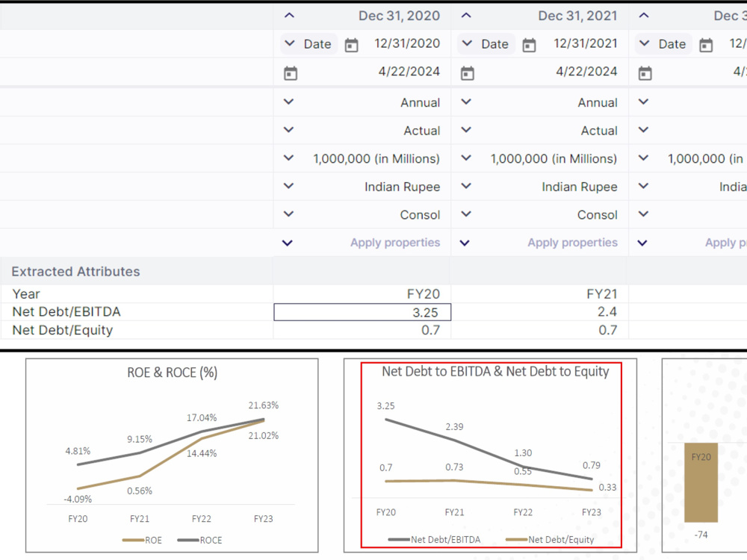Select the Net Debt/Equity row label

63,330
